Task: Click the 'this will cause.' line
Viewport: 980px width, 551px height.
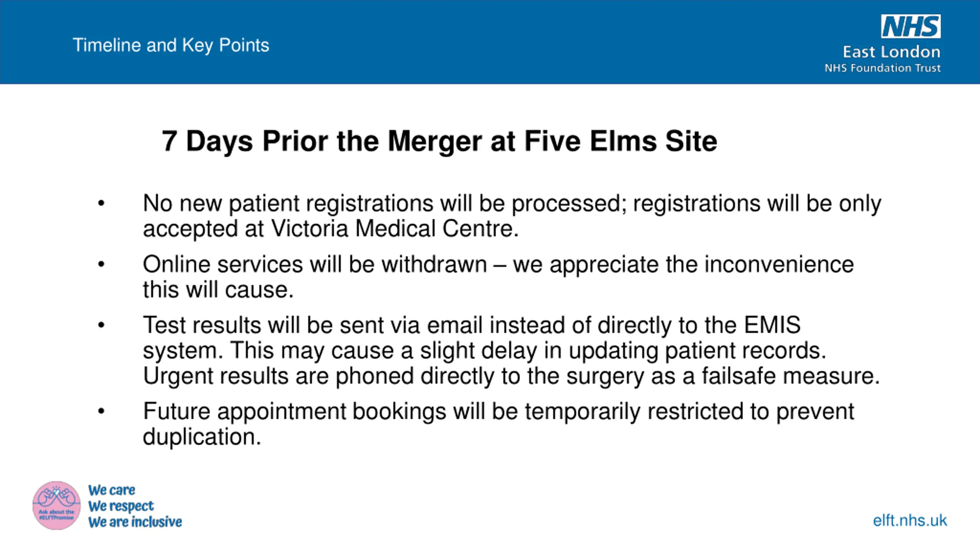Action: coord(218,290)
